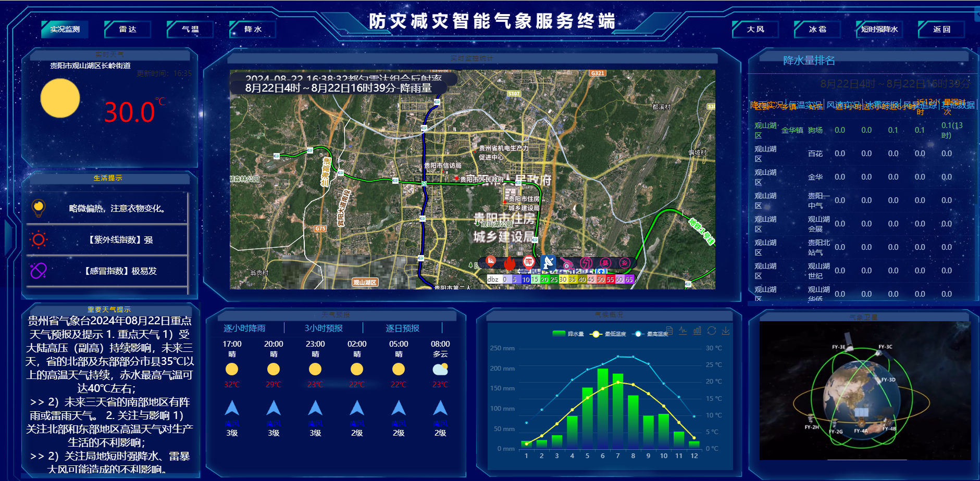Screen dimensions: 980x481
Task: Switch climate chart to line type
Action: point(683,331)
